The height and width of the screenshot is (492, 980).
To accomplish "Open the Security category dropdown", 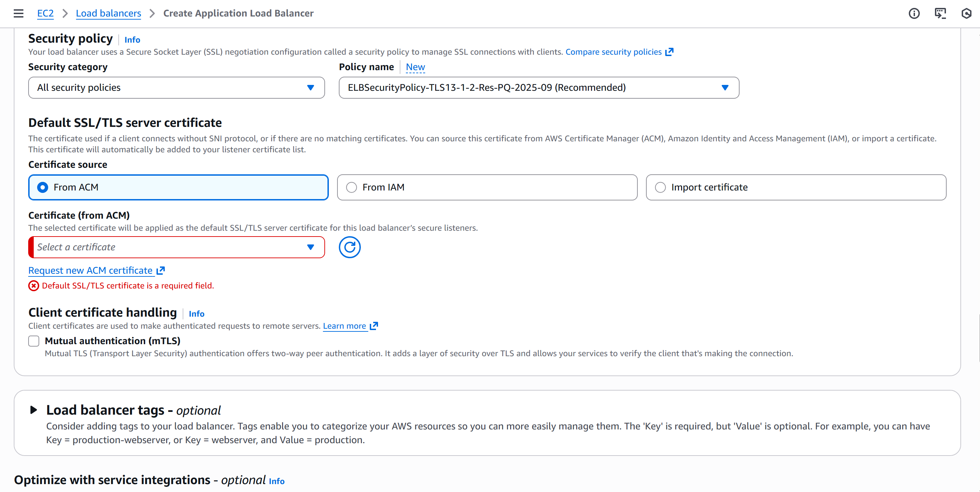I will point(176,87).
